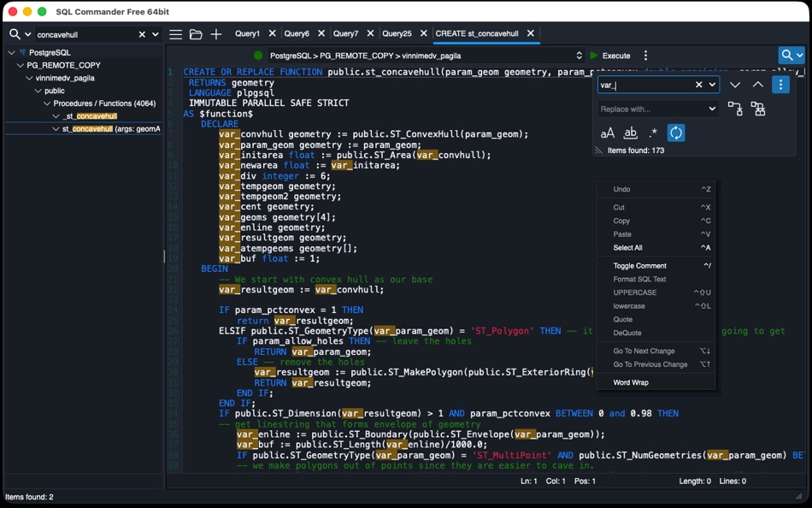This screenshot has height=508, width=812.
Task: Choose lowercase in context menu
Action: [656, 306]
